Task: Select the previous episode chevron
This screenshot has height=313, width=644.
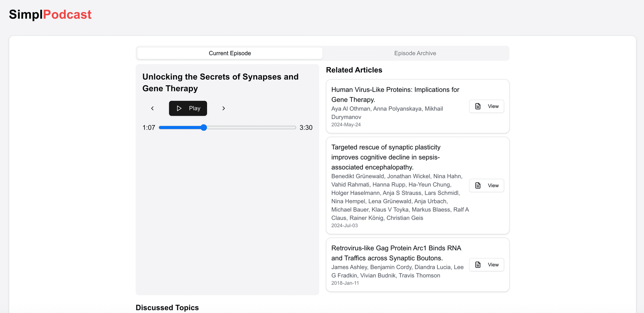Action: tap(152, 108)
